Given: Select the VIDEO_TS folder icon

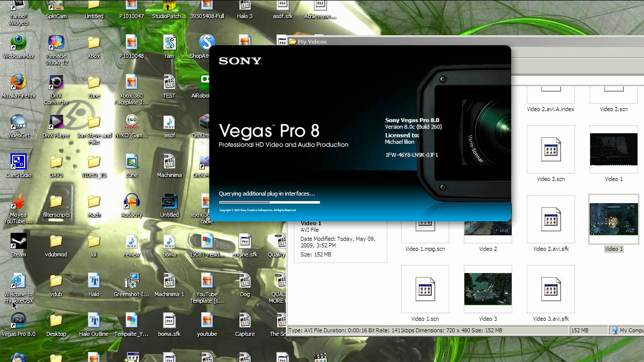Looking at the screenshot, I should point(94,165).
